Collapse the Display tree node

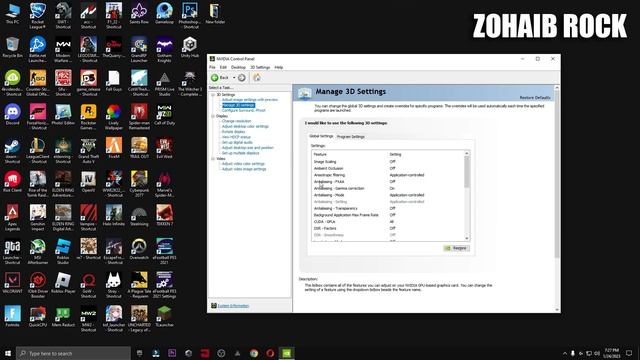click(213, 116)
